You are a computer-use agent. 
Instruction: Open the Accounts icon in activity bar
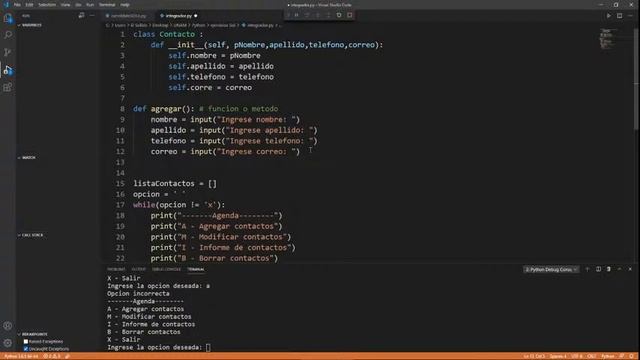(8, 326)
